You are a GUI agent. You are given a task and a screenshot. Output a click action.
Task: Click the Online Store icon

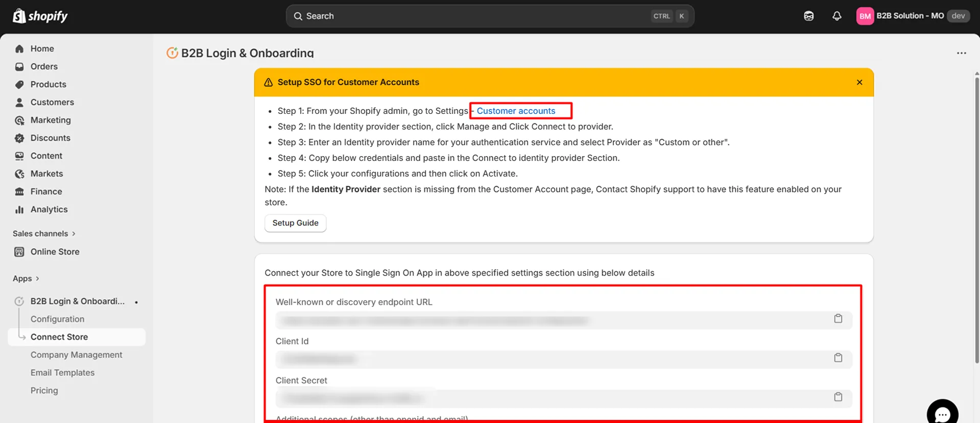(x=19, y=252)
